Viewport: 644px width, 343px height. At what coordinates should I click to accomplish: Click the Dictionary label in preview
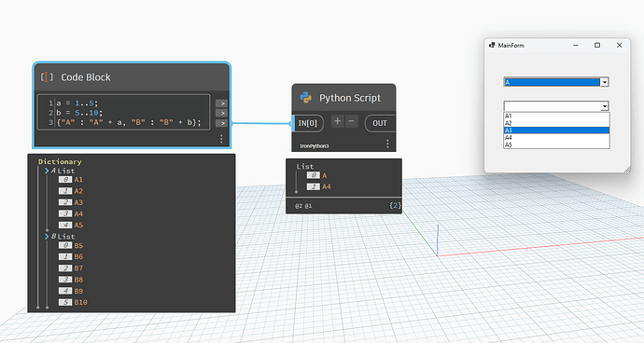(60, 161)
